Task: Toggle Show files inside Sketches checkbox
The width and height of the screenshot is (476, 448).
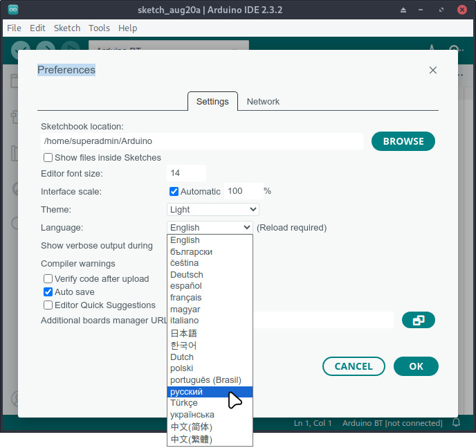Action: [x=48, y=158]
